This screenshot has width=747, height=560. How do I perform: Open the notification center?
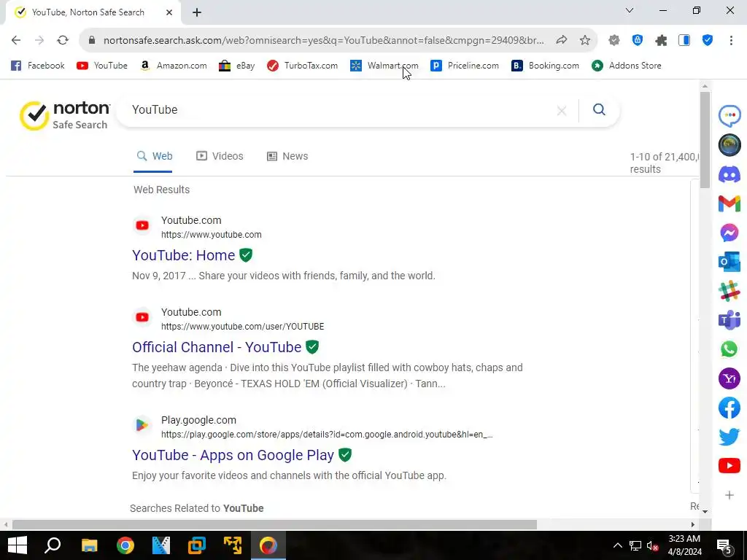tap(724, 546)
